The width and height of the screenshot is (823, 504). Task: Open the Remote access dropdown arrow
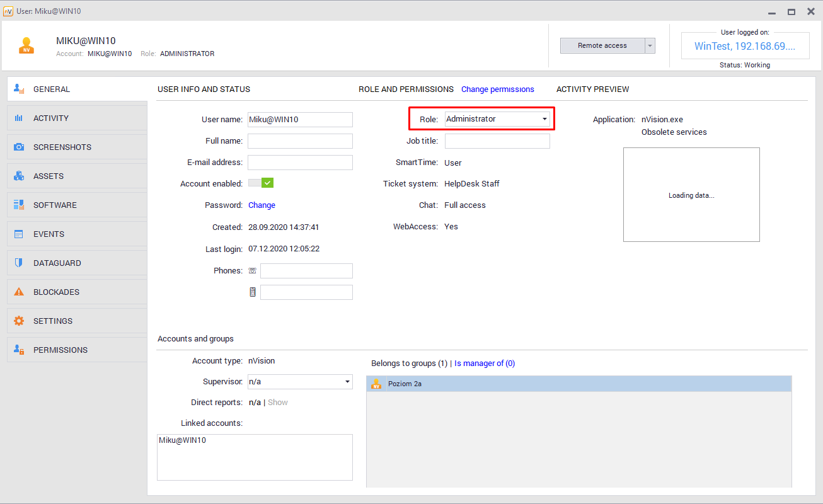point(650,46)
